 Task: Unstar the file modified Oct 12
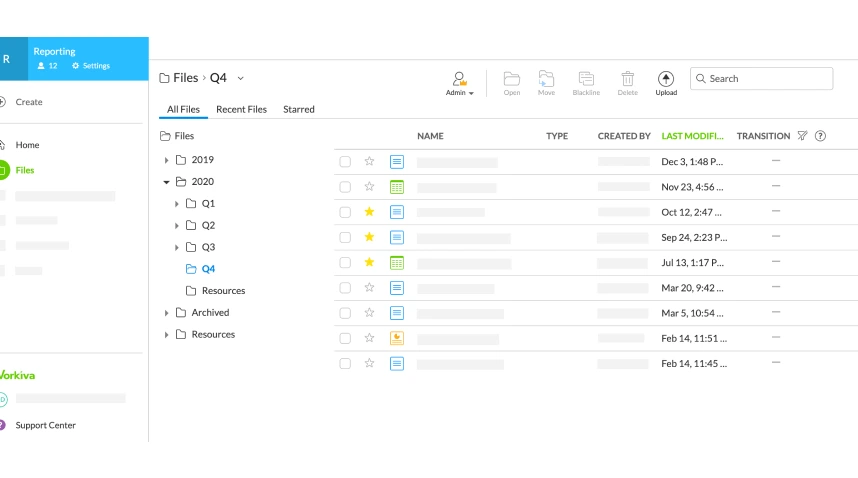pyautogui.click(x=369, y=212)
